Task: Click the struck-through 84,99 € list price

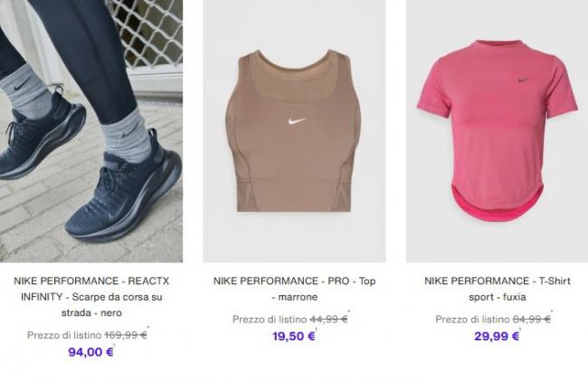Action: click(x=531, y=320)
